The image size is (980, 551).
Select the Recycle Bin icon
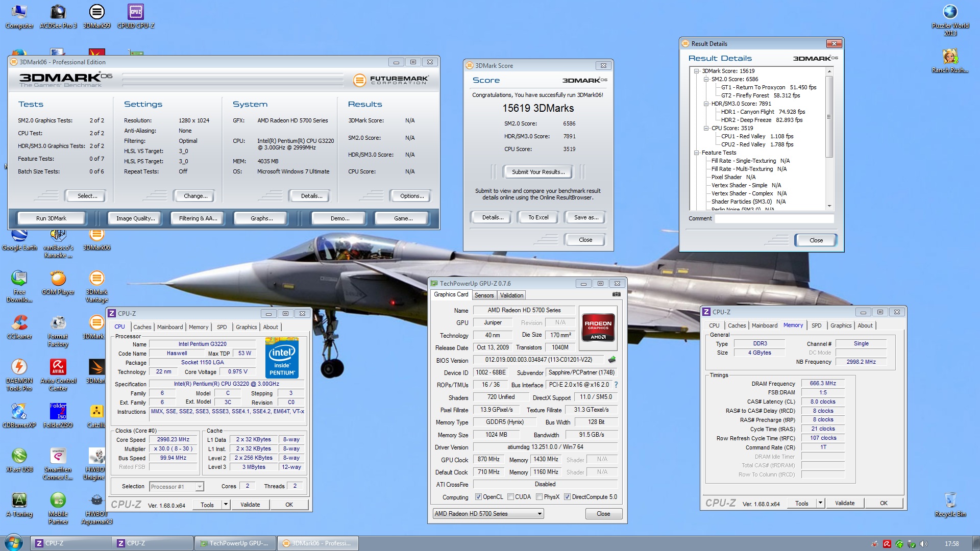[x=950, y=505]
